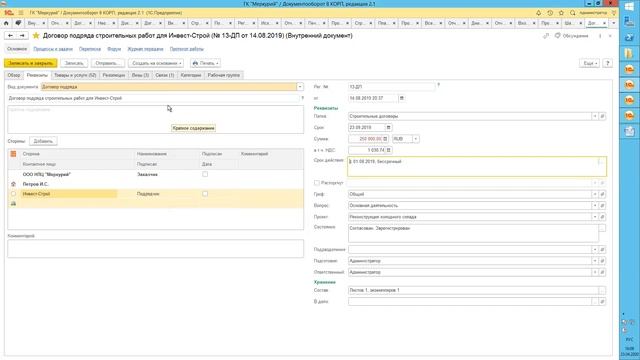This screenshot has height=360, width=640.
Task: Open the main menu hamburger icon
Action: 21,13
